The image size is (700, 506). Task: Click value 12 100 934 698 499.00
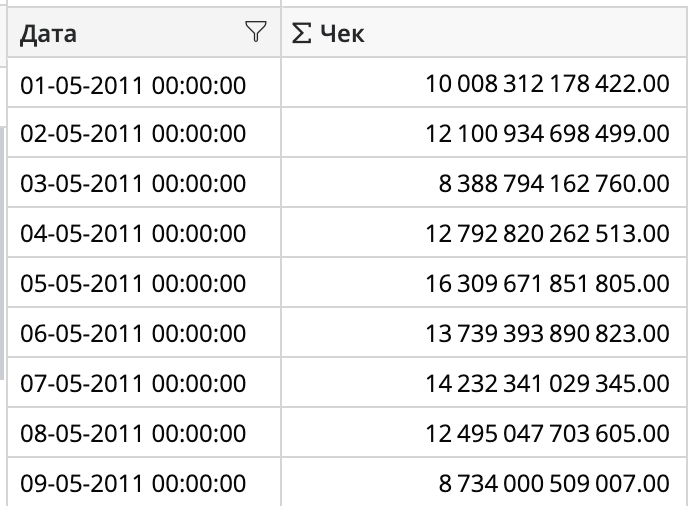[x=547, y=134]
